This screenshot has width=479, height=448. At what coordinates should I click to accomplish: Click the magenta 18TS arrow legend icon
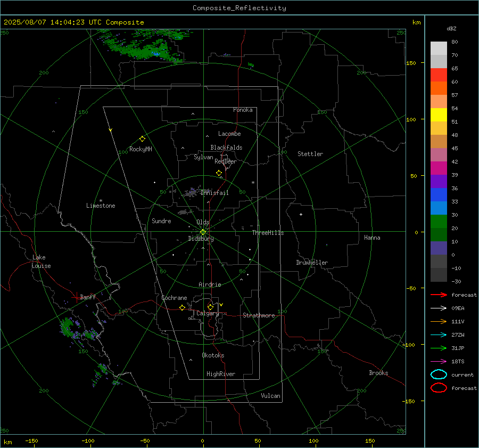tap(439, 362)
